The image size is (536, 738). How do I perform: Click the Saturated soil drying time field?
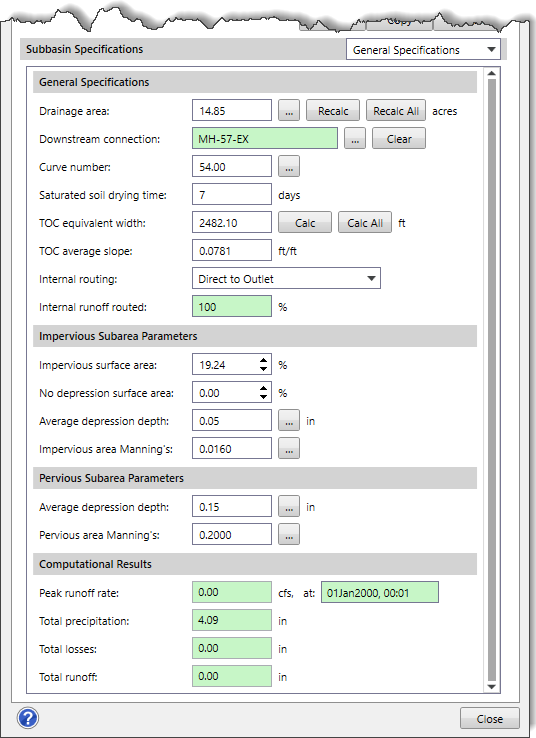point(232,194)
